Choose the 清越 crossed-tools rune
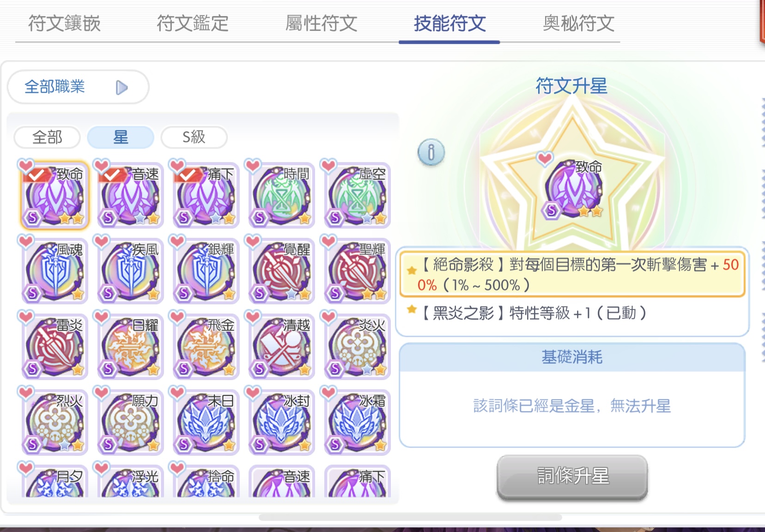The width and height of the screenshot is (765, 532). click(x=282, y=346)
